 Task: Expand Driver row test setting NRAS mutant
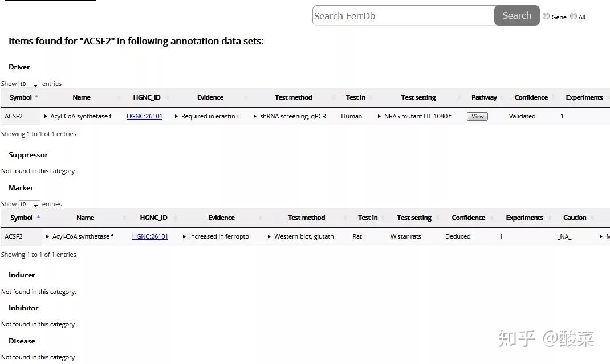pos(380,116)
